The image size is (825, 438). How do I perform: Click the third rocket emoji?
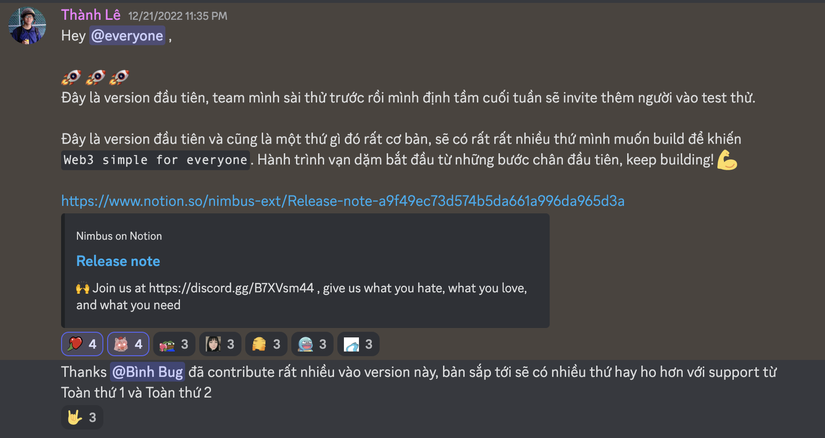pyautogui.click(x=119, y=77)
